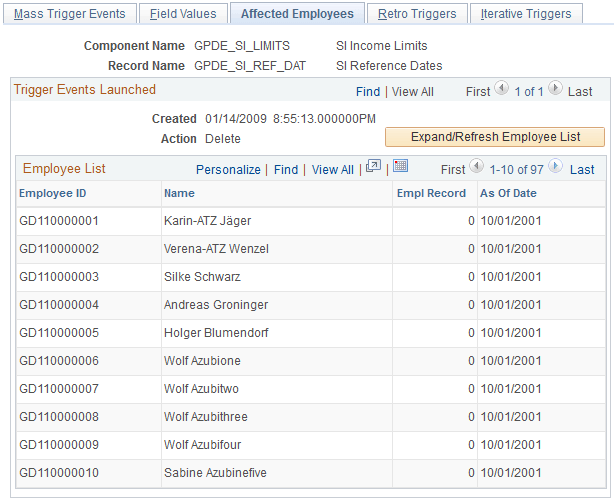Switch to Mass Trigger Events tab
The width and height of the screenshot is (614, 501).
point(70,14)
